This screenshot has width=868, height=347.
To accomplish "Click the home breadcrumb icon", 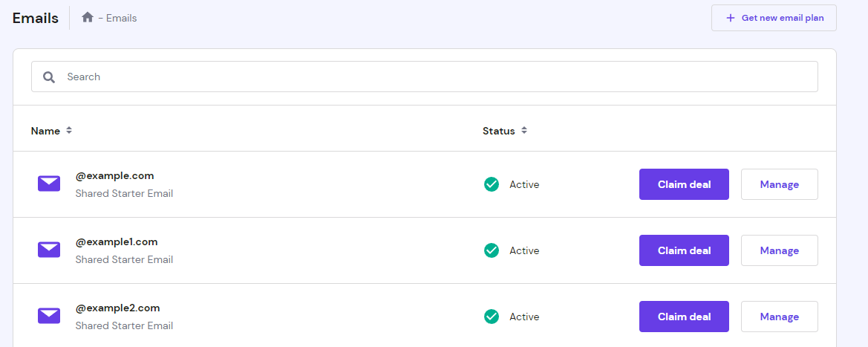I will (x=88, y=18).
